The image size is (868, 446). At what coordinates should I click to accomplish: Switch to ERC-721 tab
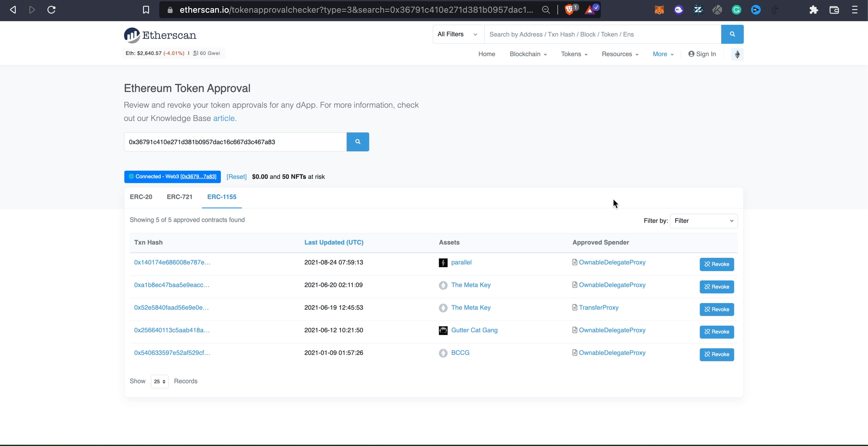click(x=180, y=197)
